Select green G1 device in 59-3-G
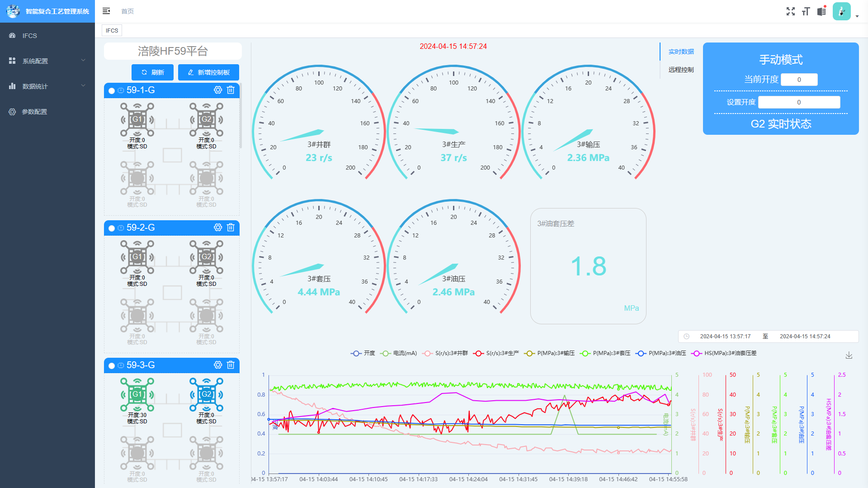Screen dimensions: 868x488 (x=137, y=394)
